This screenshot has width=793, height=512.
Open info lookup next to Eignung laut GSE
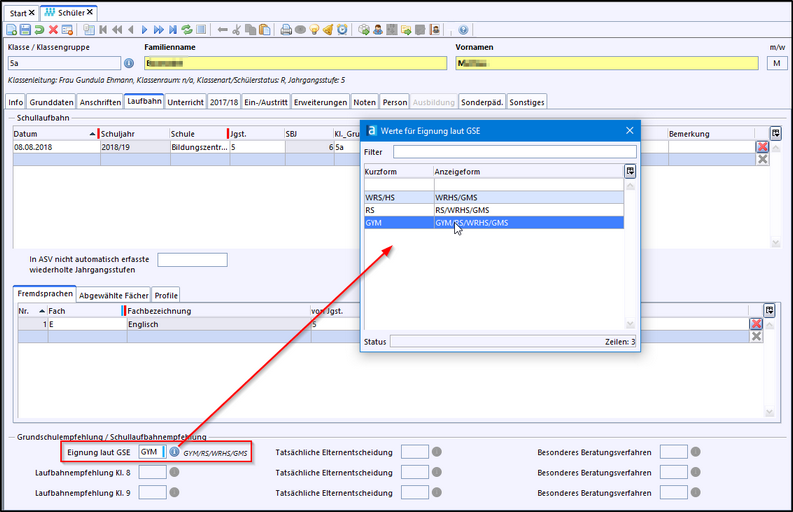point(174,452)
